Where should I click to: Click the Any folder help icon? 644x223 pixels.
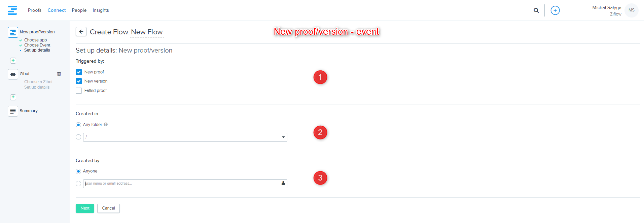point(106,125)
